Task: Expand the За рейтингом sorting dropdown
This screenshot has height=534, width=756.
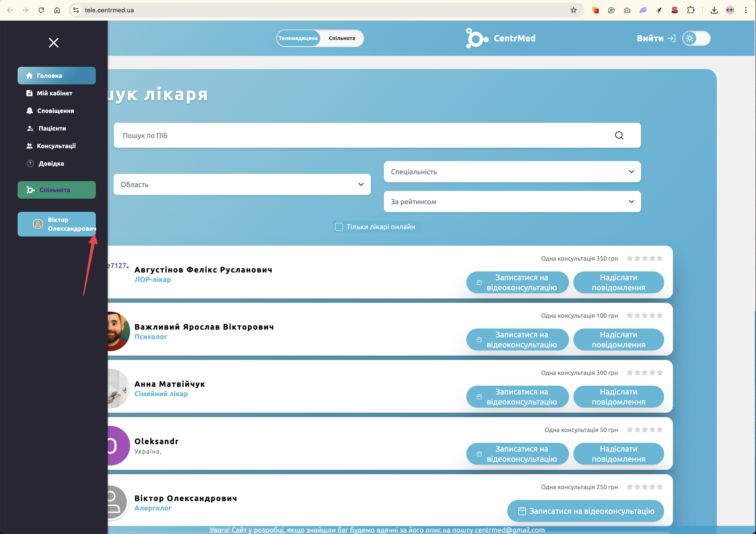Action: (x=512, y=202)
